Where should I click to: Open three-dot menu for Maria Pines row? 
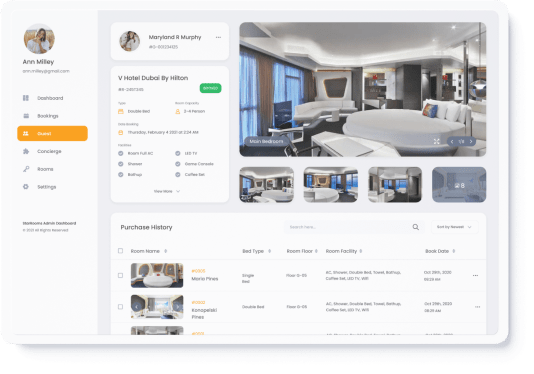[475, 275]
